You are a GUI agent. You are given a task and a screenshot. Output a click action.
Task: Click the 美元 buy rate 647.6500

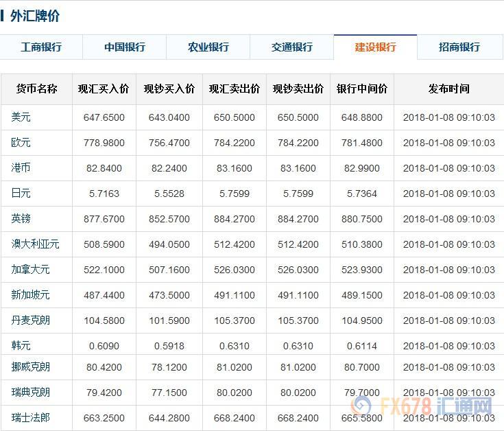(104, 117)
